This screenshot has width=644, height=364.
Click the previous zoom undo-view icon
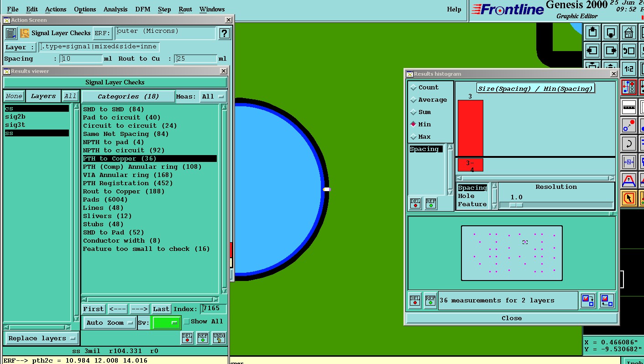tap(629, 51)
